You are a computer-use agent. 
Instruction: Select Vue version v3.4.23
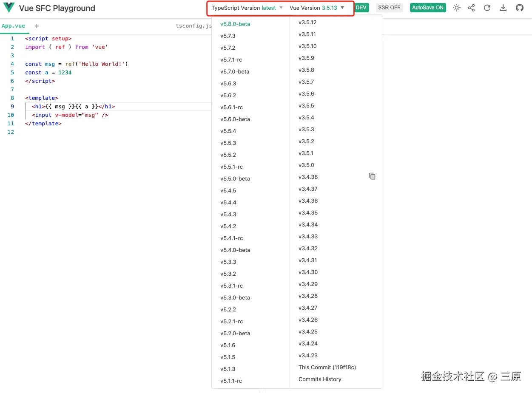308,356
